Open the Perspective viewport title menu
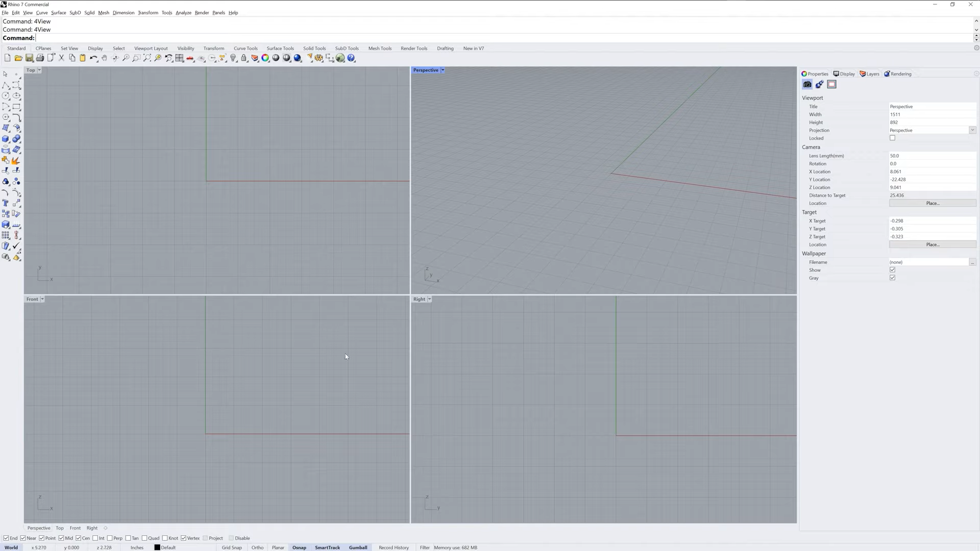980x551 pixels. pyautogui.click(x=442, y=70)
